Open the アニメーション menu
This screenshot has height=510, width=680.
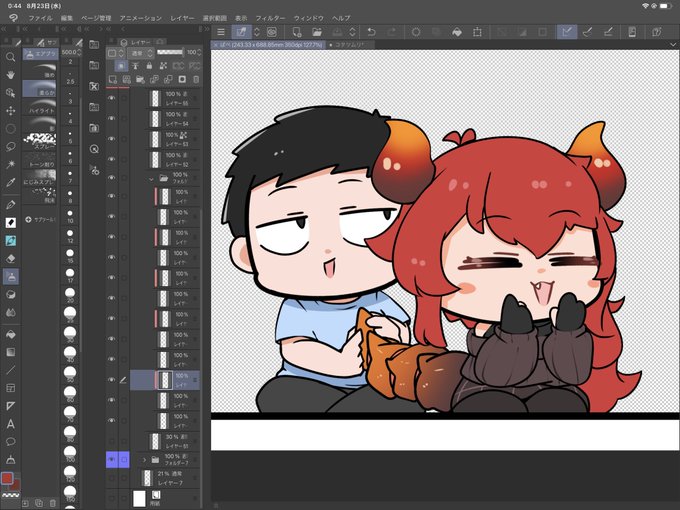point(141,18)
